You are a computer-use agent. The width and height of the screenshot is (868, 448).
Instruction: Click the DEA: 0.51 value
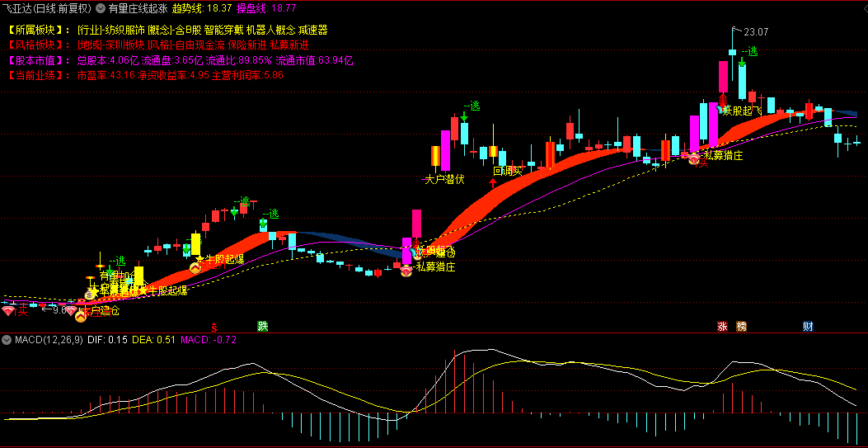tap(152, 339)
